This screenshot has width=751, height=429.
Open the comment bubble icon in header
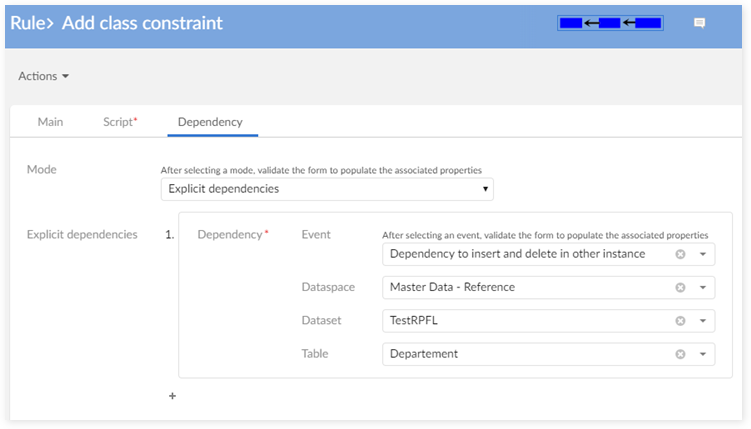click(700, 23)
